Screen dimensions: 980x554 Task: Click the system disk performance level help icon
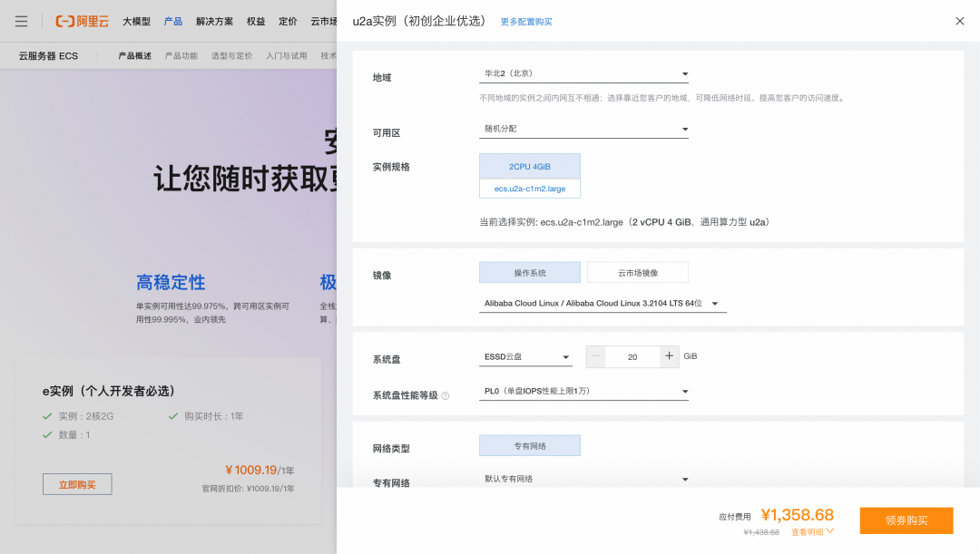[x=445, y=396]
